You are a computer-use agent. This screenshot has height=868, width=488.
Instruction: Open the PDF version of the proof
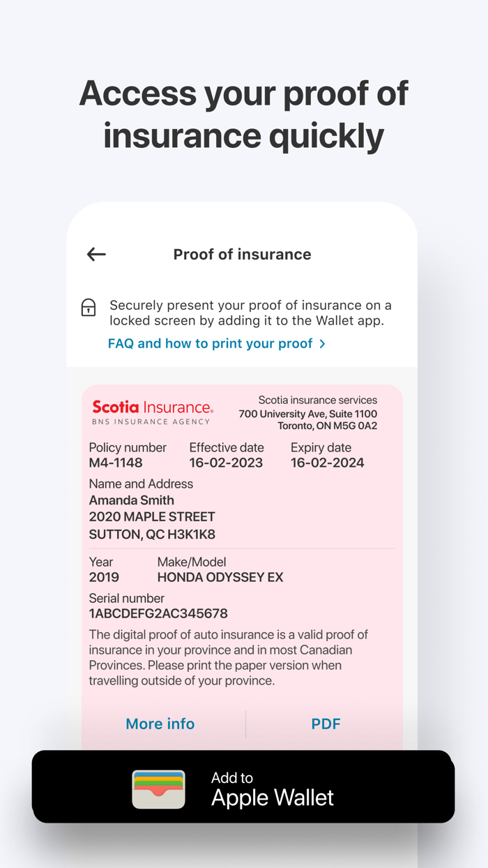point(326,724)
